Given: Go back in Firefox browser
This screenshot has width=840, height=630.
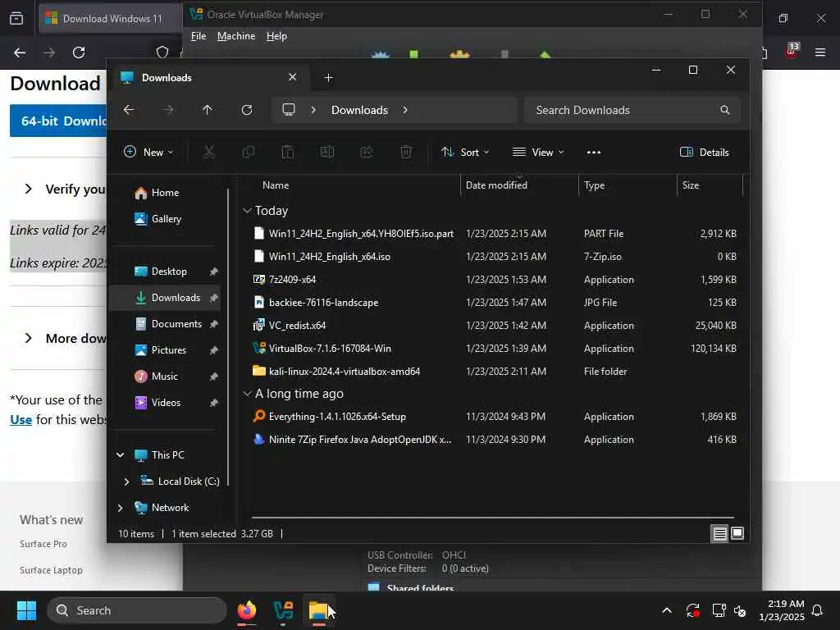Looking at the screenshot, I should (x=20, y=52).
